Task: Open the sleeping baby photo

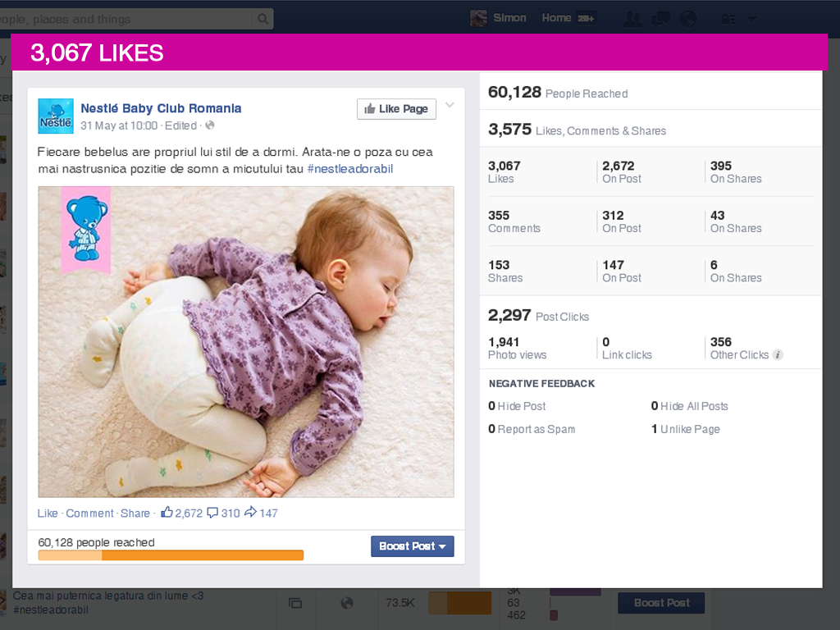Action: [246, 342]
